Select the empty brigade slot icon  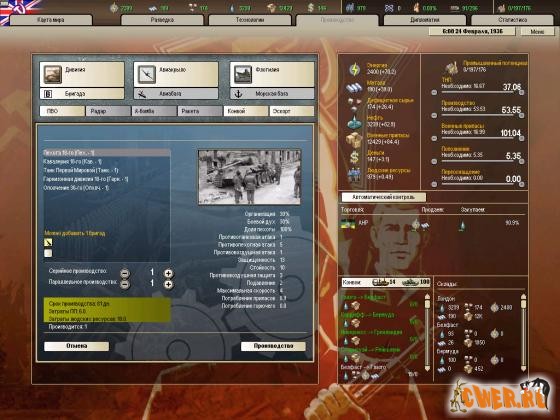48,253
